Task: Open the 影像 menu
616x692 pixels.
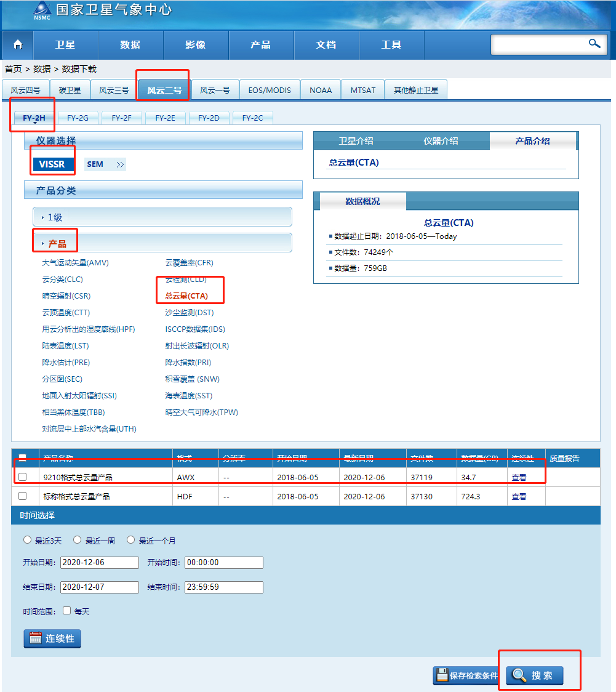Action: [x=196, y=44]
